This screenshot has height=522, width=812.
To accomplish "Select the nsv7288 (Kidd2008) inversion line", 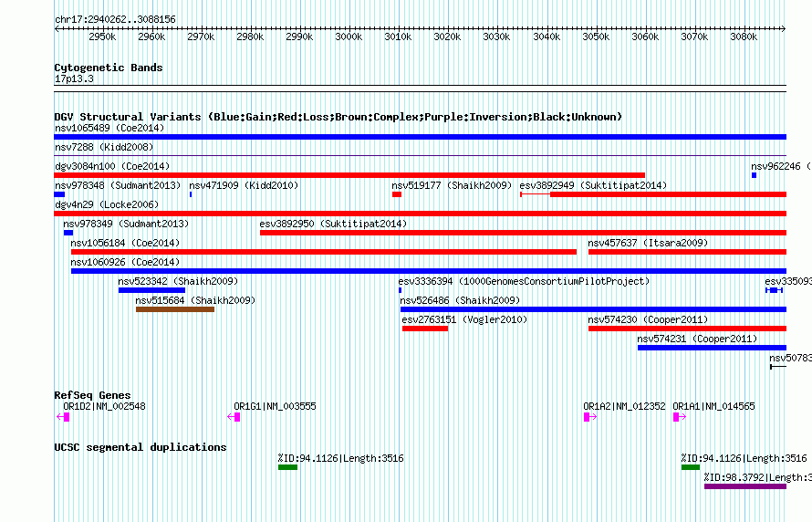I will point(420,155).
